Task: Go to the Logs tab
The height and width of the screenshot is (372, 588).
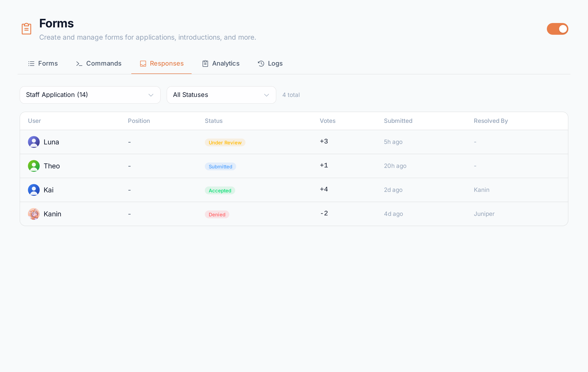Action: pyautogui.click(x=270, y=64)
